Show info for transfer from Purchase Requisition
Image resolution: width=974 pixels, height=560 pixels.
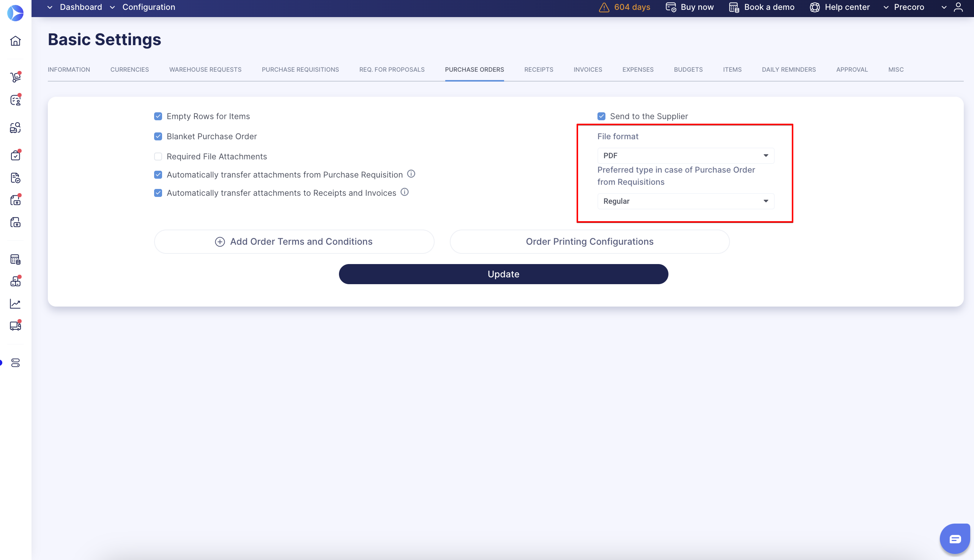(x=411, y=174)
